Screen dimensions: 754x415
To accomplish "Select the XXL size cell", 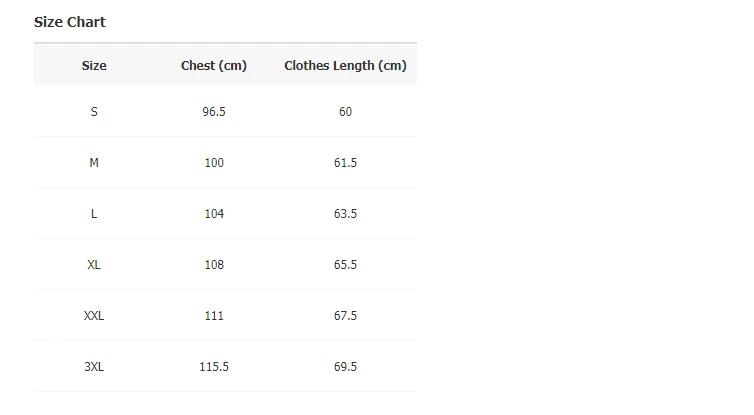I will (94, 316).
